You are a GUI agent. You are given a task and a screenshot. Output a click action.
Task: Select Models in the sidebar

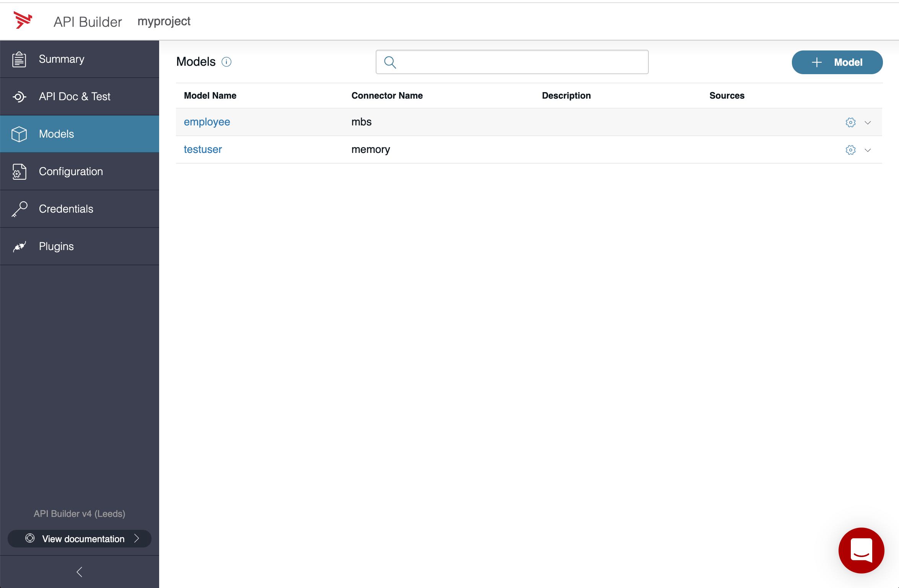[x=80, y=134]
